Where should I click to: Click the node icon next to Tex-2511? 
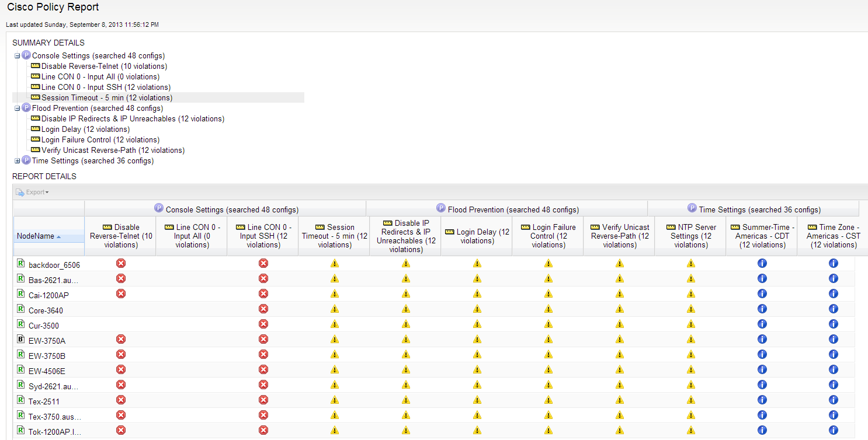(21, 400)
